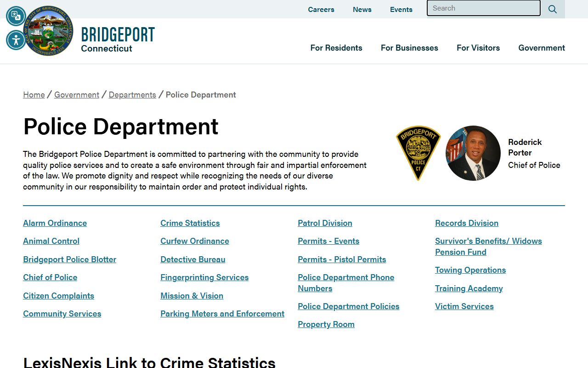This screenshot has width=588, height=368.
Task: Type in the Search input field
Action: pyautogui.click(x=483, y=8)
